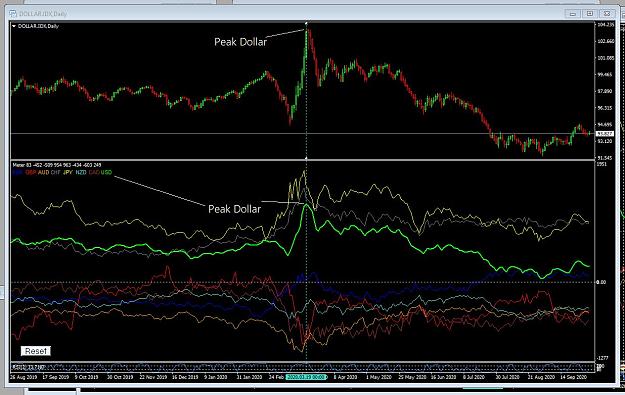Select the AUD currency label
Image resolution: width=625 pixels, height=395 pixels.
(43, 173)
